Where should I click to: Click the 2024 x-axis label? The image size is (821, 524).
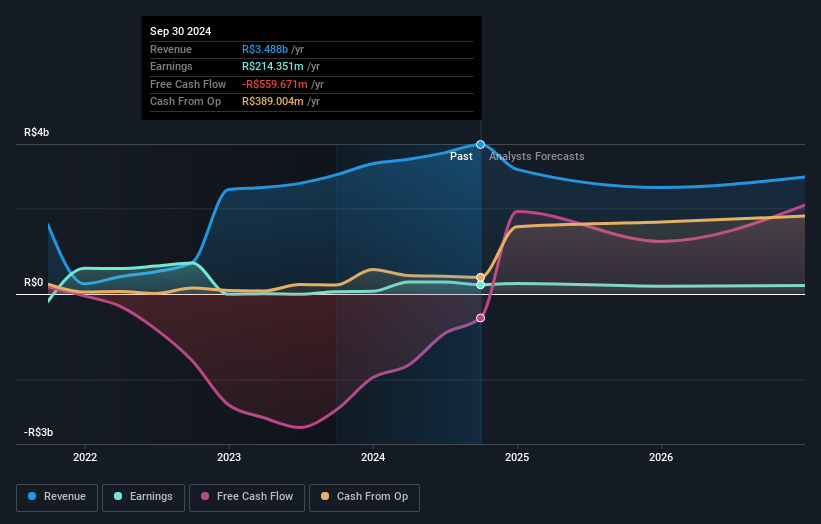tap(373, 457)
